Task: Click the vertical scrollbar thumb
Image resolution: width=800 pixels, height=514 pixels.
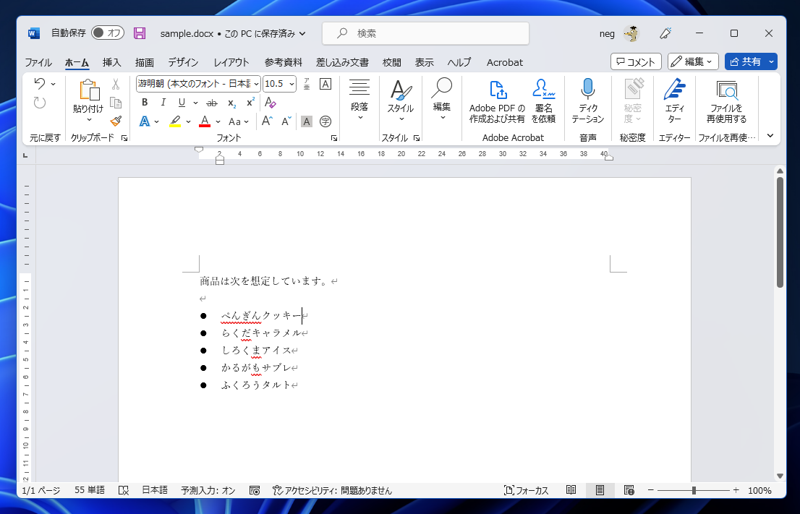Action: pos(780,232)
